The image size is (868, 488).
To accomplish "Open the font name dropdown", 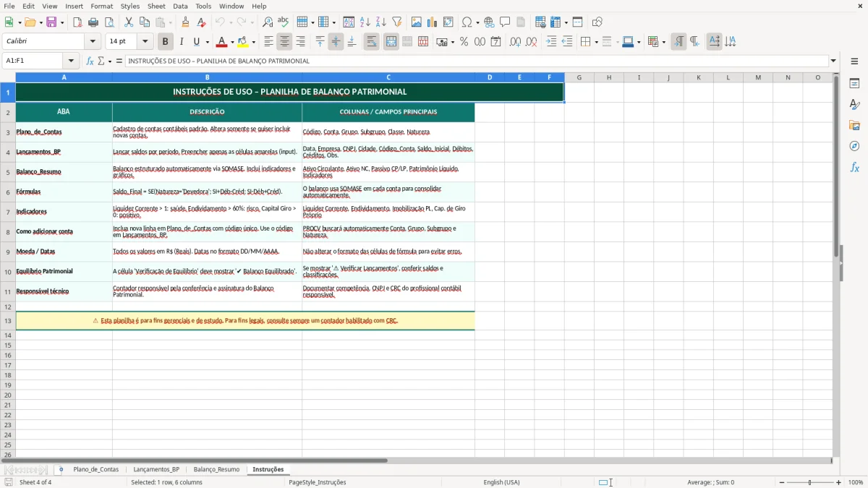I will tap(93, 41).
